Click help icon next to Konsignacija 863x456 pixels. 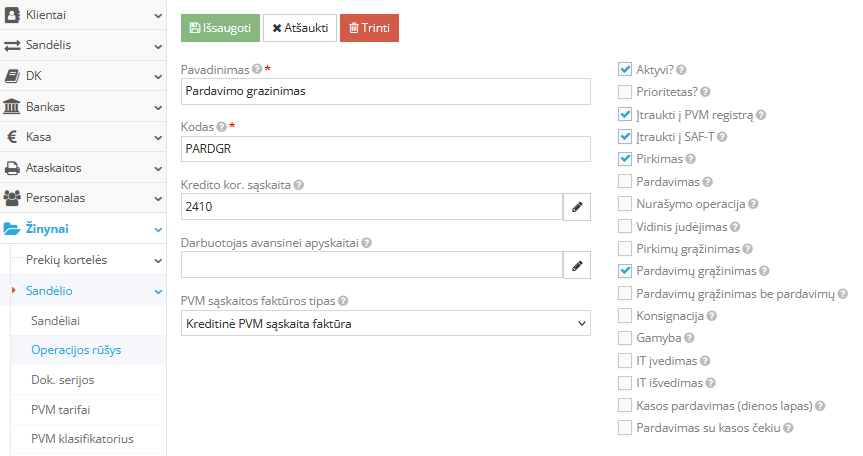tap(712, 316)
